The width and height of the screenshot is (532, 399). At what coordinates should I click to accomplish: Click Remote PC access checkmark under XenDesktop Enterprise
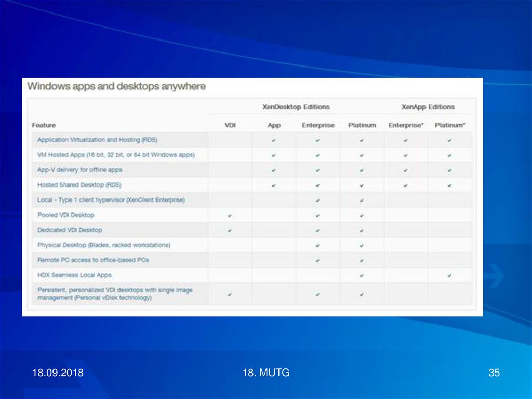pos(317,261)
